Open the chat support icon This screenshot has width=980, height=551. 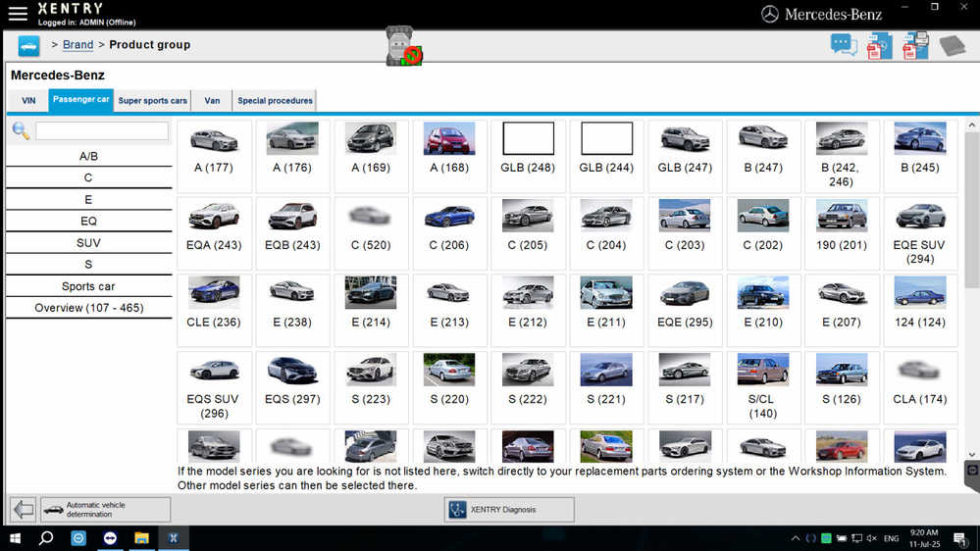point(843,45)
